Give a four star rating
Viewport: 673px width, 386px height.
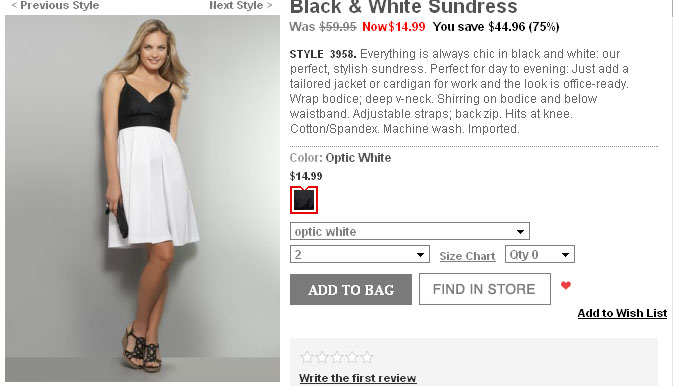click(352, 357)
